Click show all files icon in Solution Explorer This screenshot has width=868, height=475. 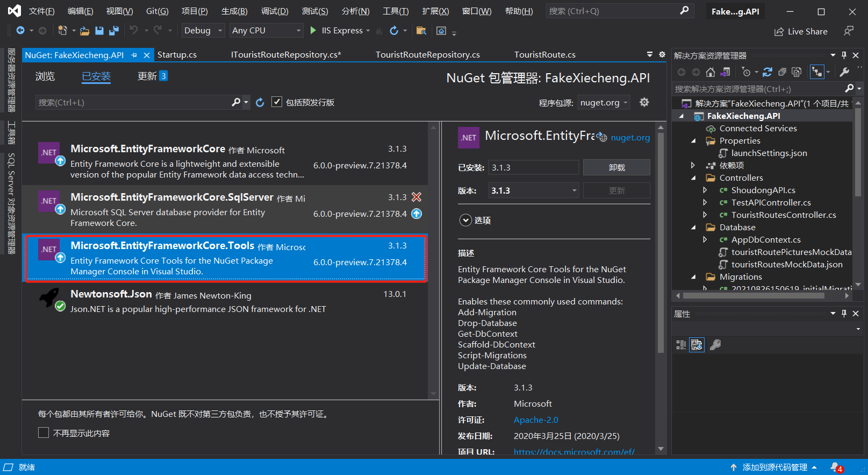click(797, 72)
